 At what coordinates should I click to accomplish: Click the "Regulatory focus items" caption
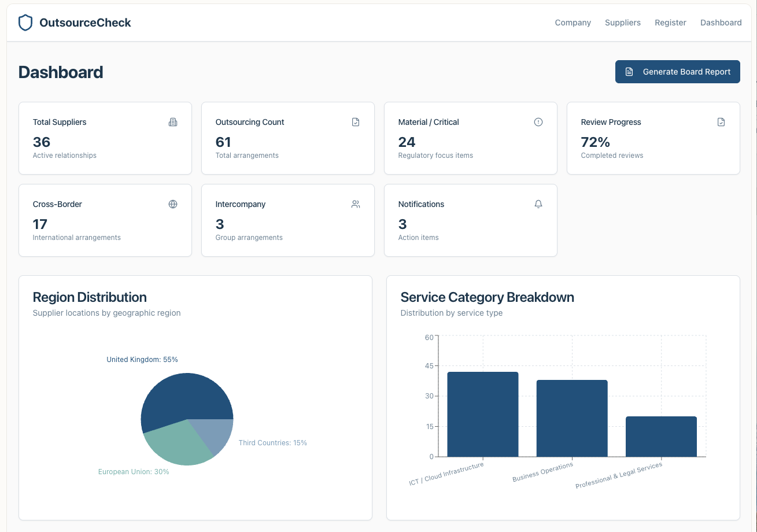point(435,156)
